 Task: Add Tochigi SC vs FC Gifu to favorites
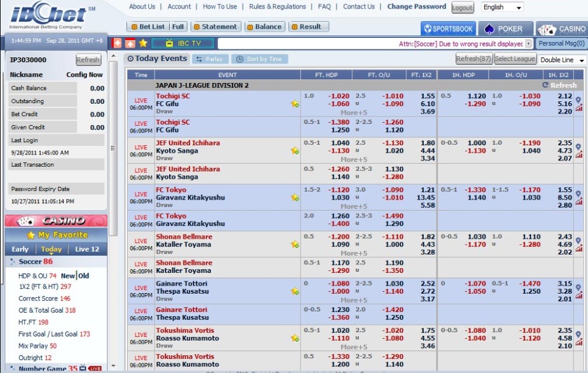pos(295,104)
